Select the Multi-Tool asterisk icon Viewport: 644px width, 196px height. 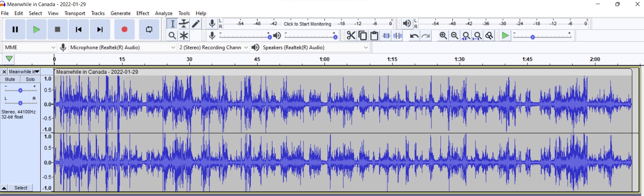[184, 35]
